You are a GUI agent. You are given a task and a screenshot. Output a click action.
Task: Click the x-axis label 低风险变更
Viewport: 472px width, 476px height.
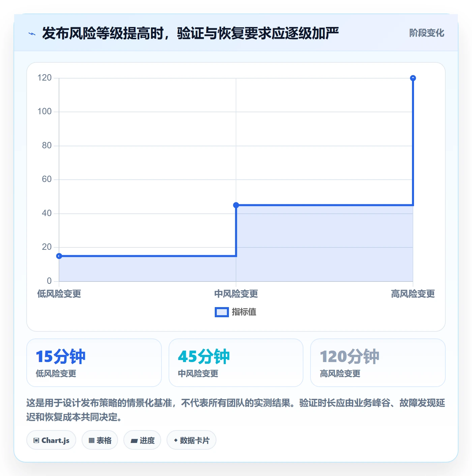pyautogui.click(x=59, y=294)
